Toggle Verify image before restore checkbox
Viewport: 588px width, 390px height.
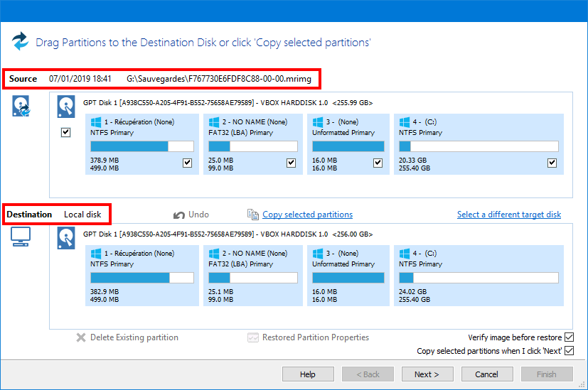click(570, 337)
